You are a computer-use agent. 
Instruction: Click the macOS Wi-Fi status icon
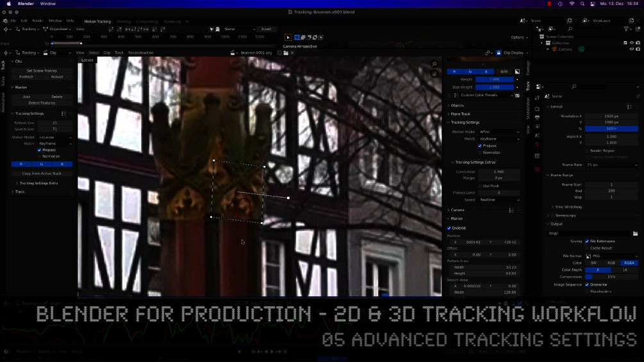click(572, 4)
